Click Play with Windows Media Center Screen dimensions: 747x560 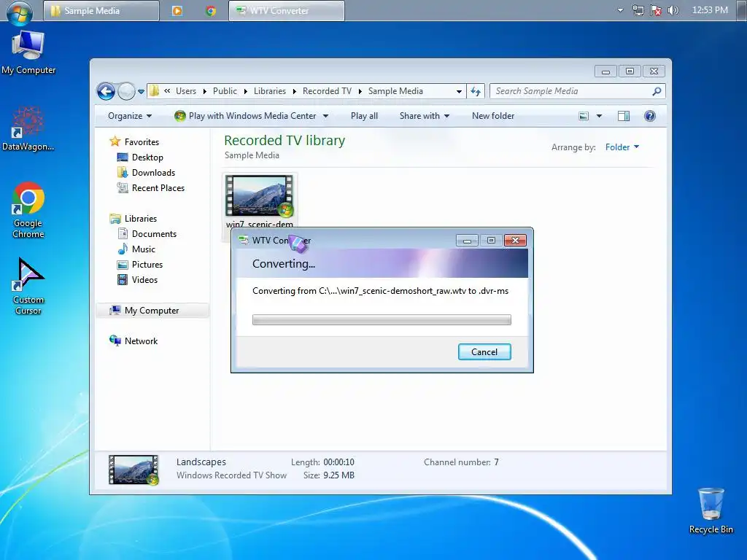point(246,116)
